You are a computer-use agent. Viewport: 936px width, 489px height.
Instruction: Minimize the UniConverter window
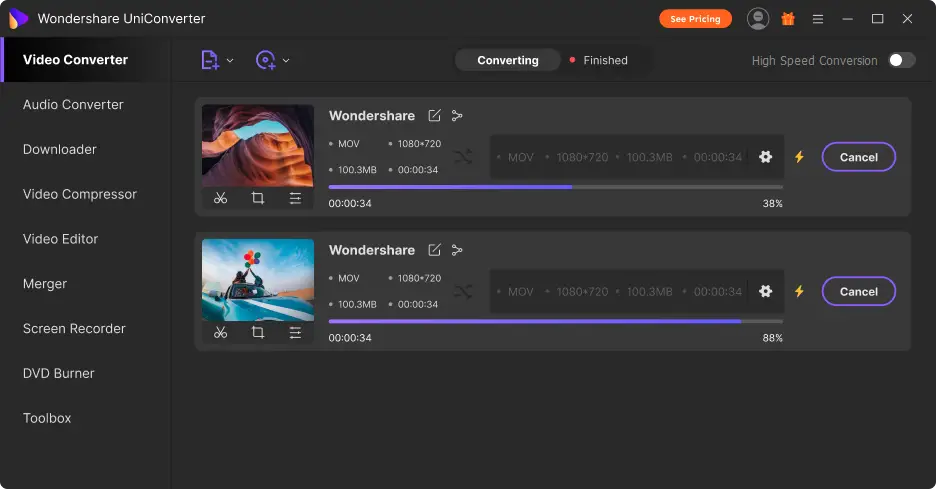(x=848, y=19)
